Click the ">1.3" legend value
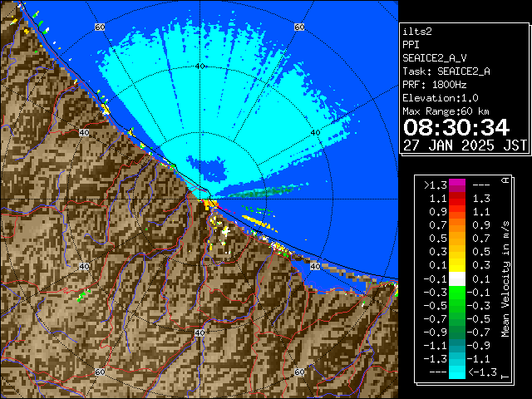 (x=435, y=185)
